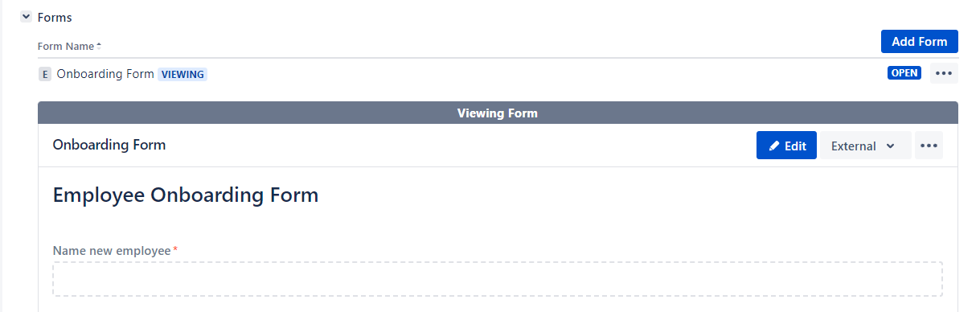
Task: Click the Viewing Form header bar
Action: tap(498, 113)
